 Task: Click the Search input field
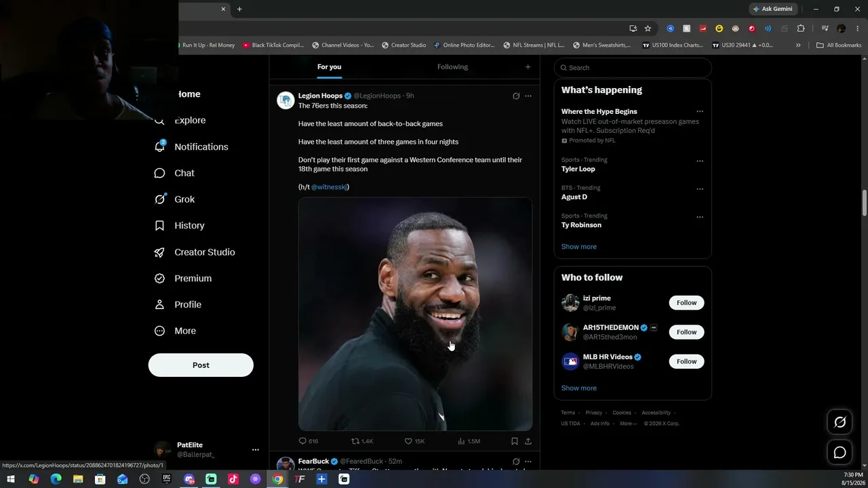click(633, 68)
